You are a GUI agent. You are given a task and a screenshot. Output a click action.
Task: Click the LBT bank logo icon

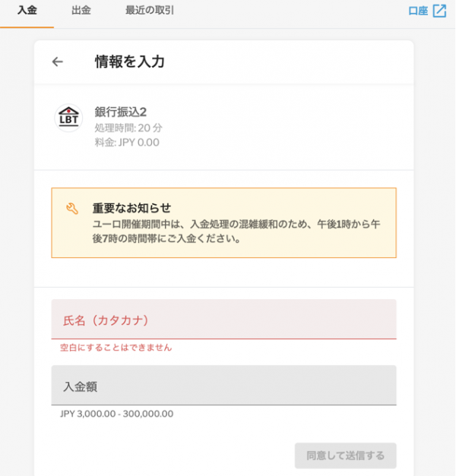(68, 118)
